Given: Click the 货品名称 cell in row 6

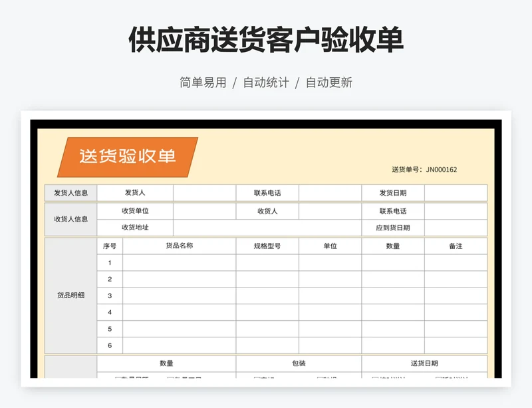Looking at the screenshot, I should click(x=179, y=345).
